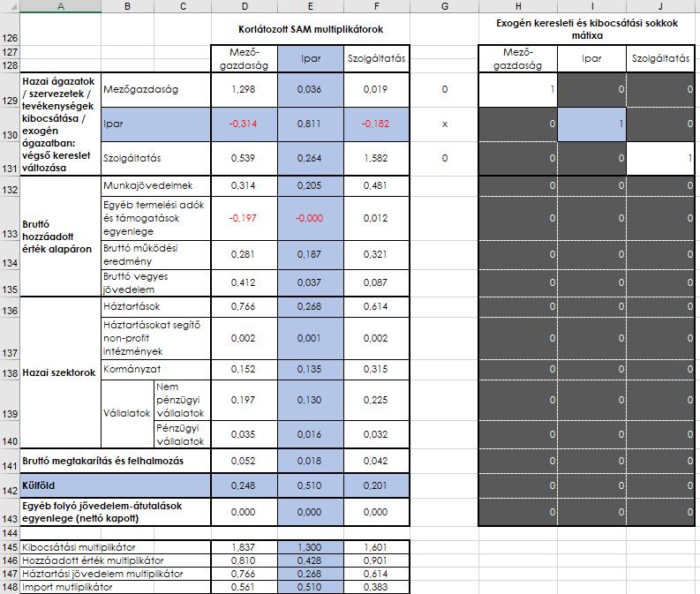Select the red cell showing -0,314

tap(245, 124)
